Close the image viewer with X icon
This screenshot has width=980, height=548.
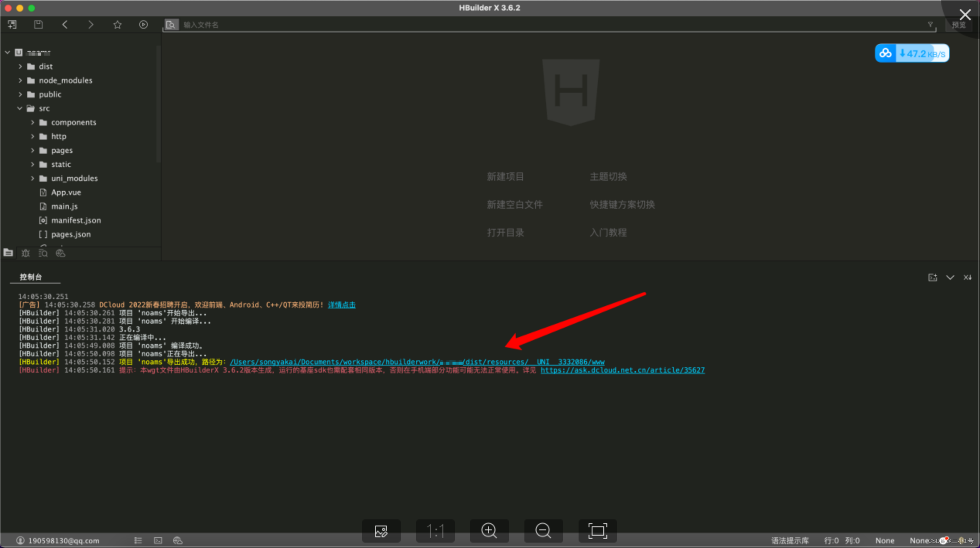[x=965, y=15]
